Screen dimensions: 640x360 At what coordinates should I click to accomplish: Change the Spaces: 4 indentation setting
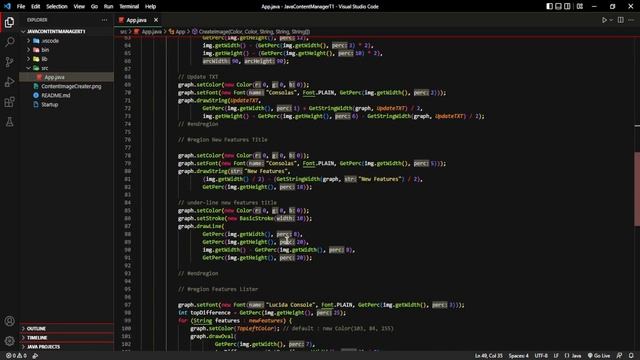click(518, 356)
